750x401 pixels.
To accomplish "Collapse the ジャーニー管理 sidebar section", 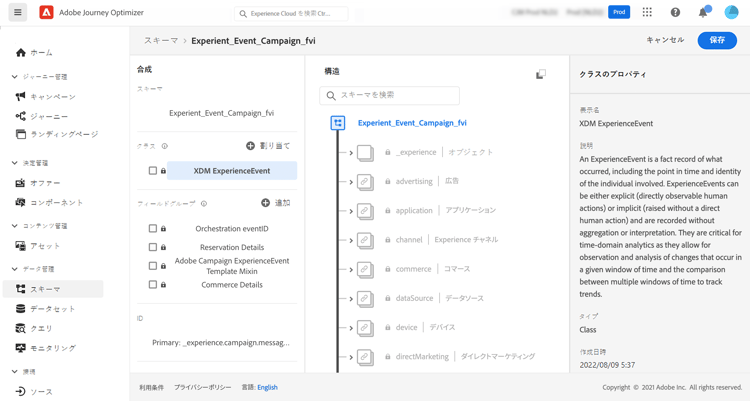I will point(15,77).
